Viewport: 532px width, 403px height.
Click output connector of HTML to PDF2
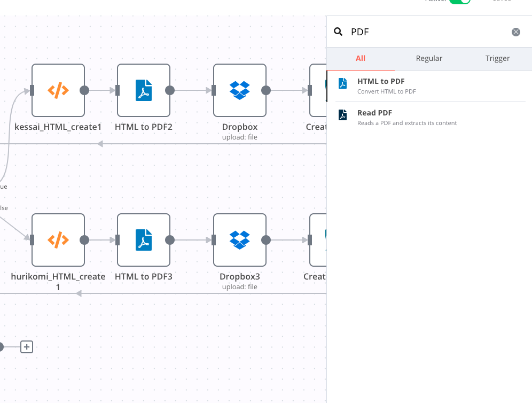point(170,90)
